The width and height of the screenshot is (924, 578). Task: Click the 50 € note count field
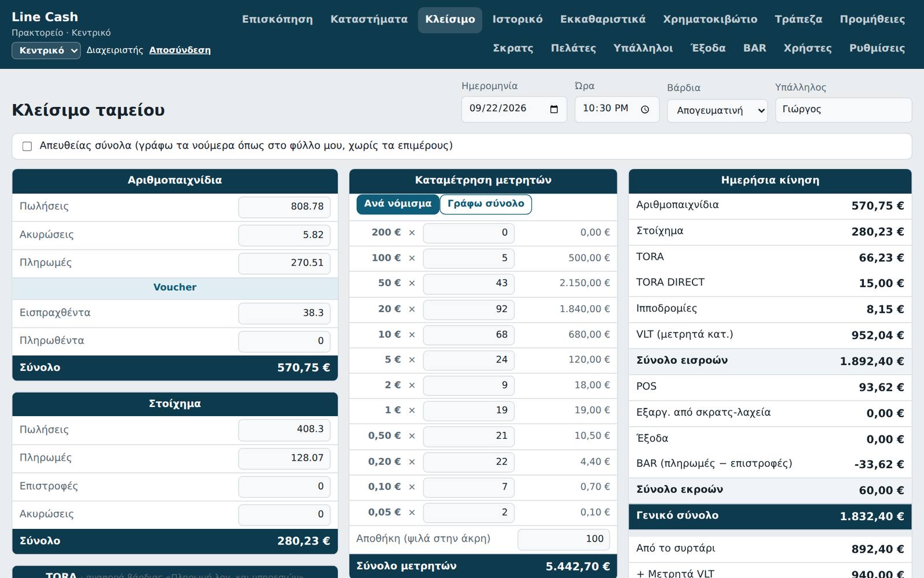[468, 284]
